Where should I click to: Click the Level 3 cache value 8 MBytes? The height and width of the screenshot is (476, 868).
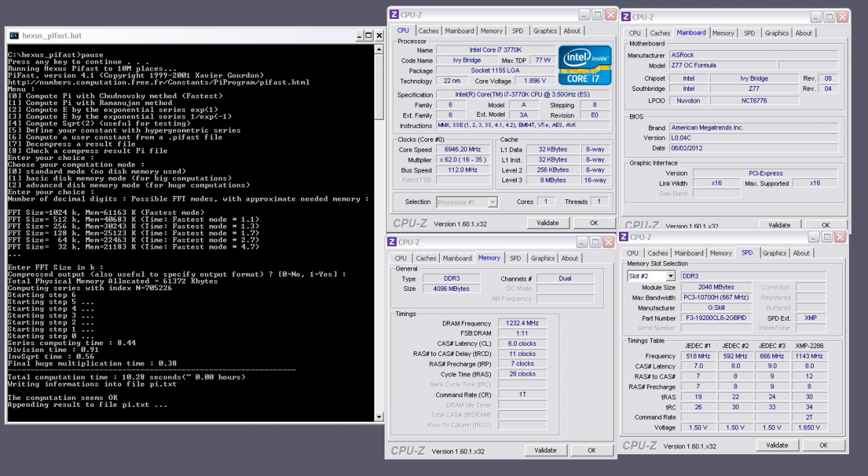click(x=553, y=180)
